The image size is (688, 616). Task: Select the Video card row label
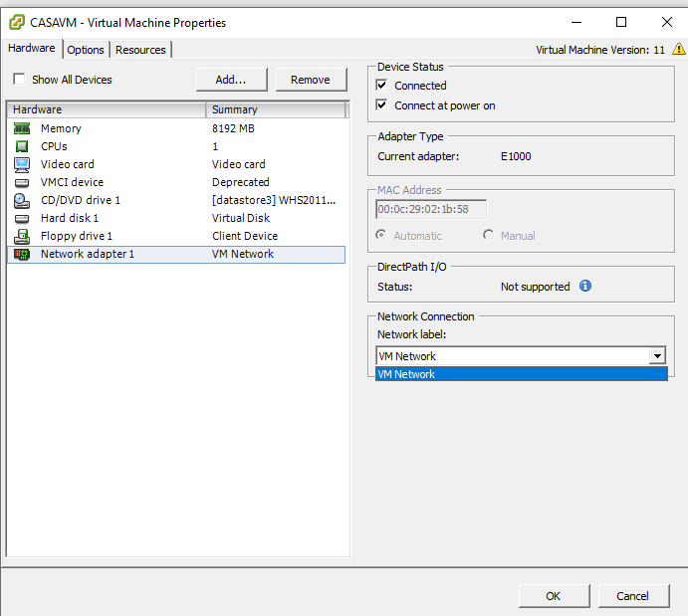(x=67, y=164)
